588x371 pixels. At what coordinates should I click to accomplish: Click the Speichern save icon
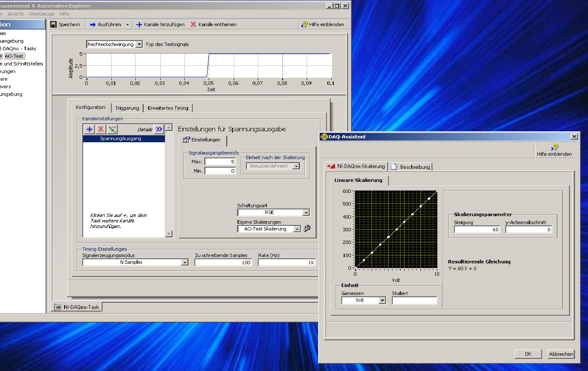point(54,24)
